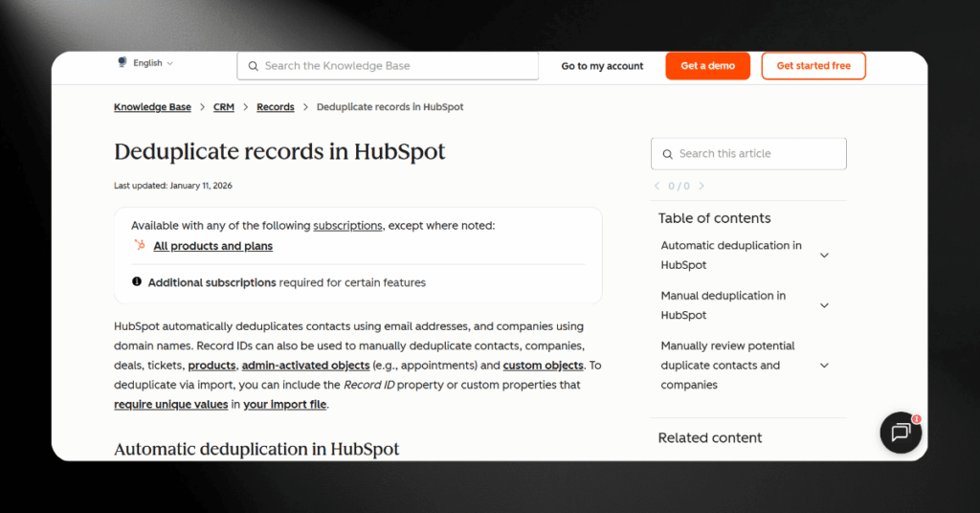This screenshot has height=513, width=980.
Task: Go to next article search result arrow
Action: pos(702,186)
